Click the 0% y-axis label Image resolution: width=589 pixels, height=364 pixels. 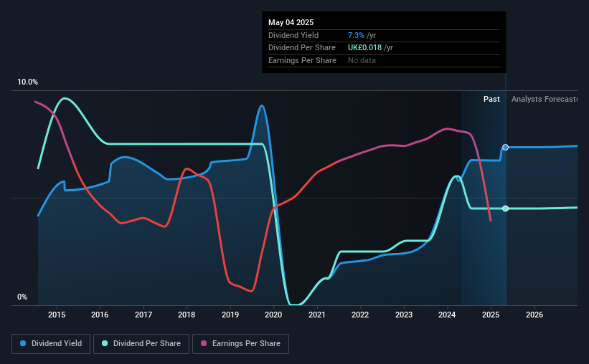22,297
